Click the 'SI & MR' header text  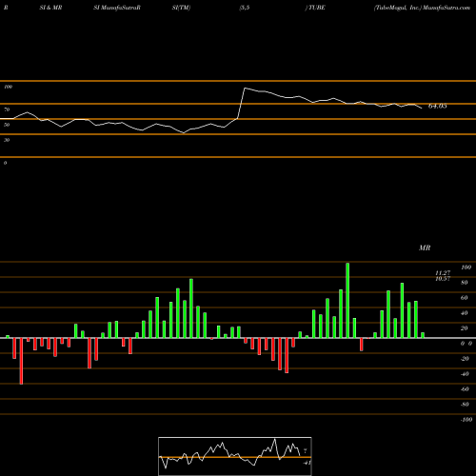pyautogui.click(x=50, y=8)
